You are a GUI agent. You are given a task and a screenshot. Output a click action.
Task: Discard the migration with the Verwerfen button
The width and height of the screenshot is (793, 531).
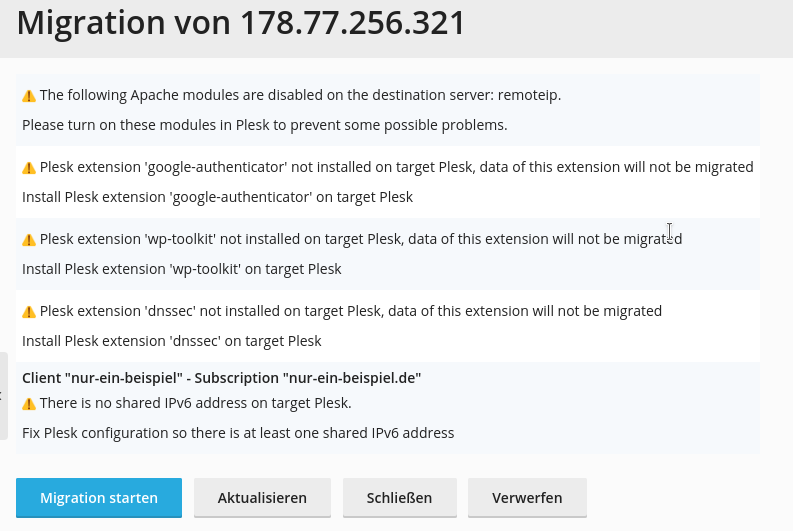click(527, 498)
